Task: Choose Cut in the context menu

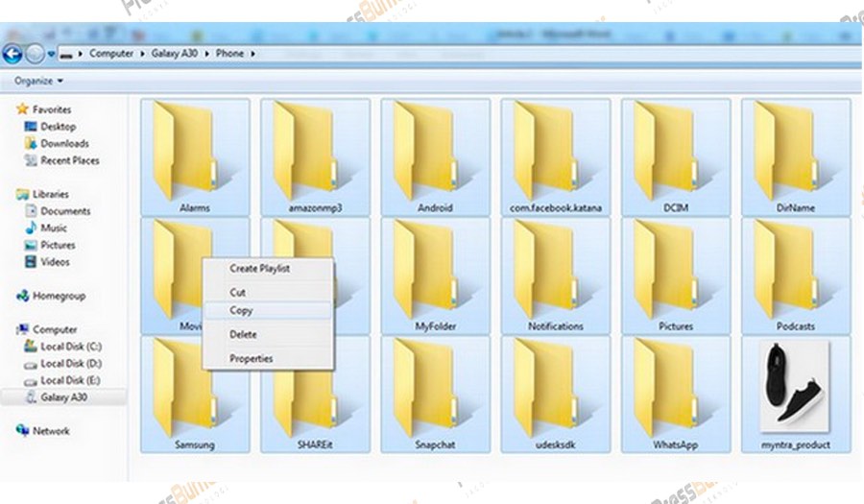Action: pos(238,292)
